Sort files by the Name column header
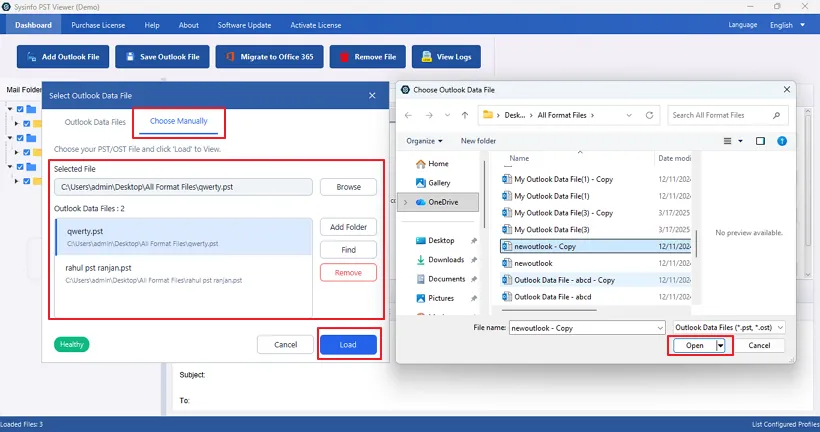This screenshot has width=820, height=432. pyautogui.click(x=519, y=158)
